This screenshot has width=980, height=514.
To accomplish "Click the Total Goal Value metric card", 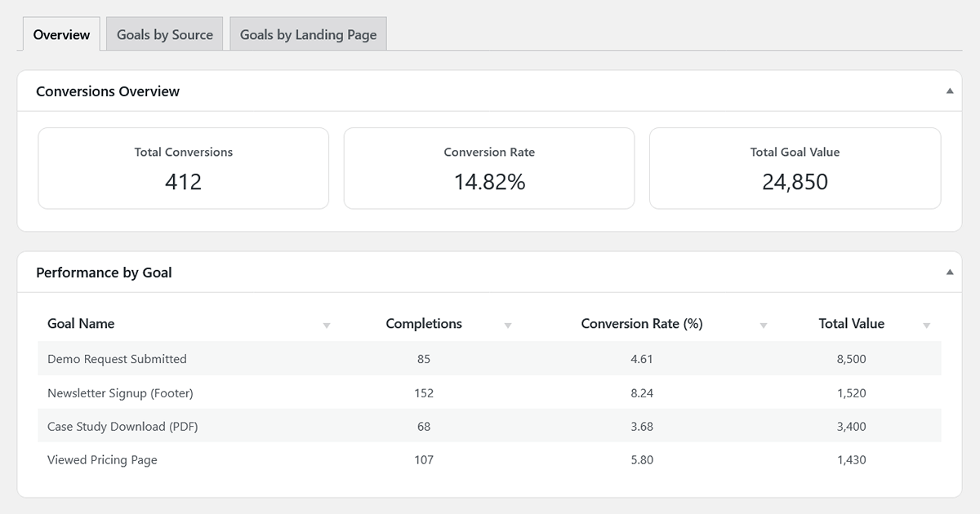I will [794, 167].
